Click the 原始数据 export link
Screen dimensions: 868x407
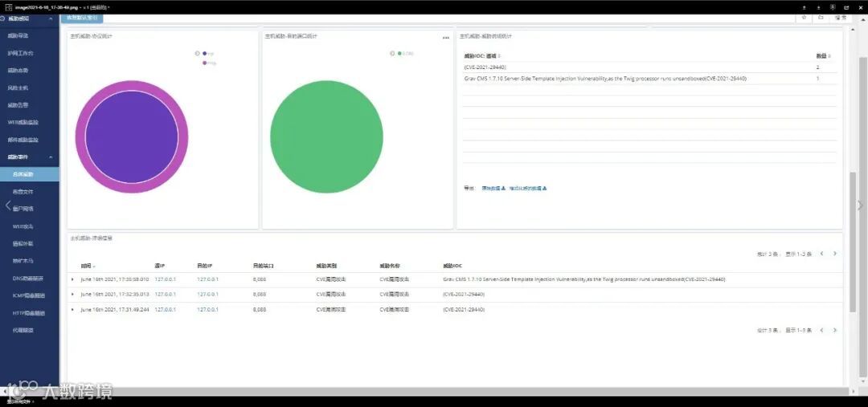point(490,189)
